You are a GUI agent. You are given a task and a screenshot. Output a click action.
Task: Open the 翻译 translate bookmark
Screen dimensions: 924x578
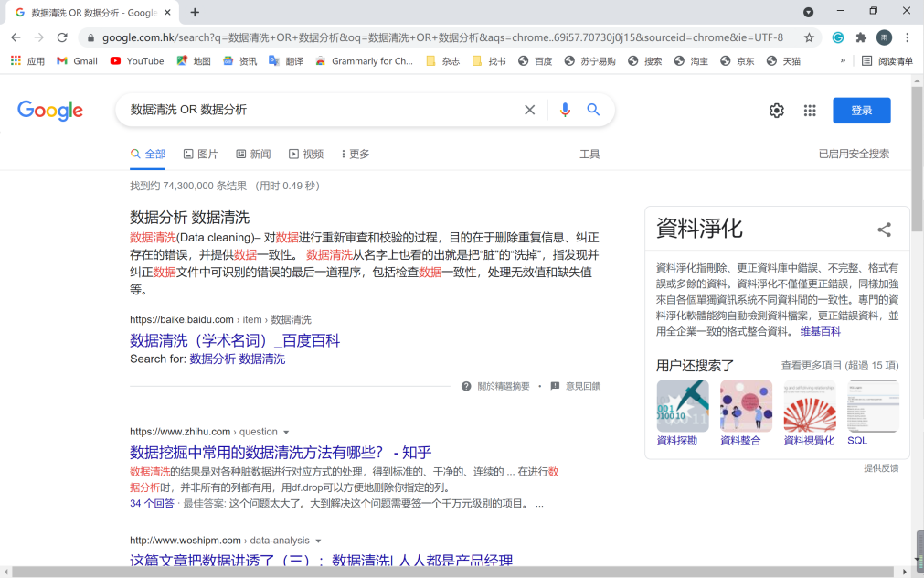286,60
